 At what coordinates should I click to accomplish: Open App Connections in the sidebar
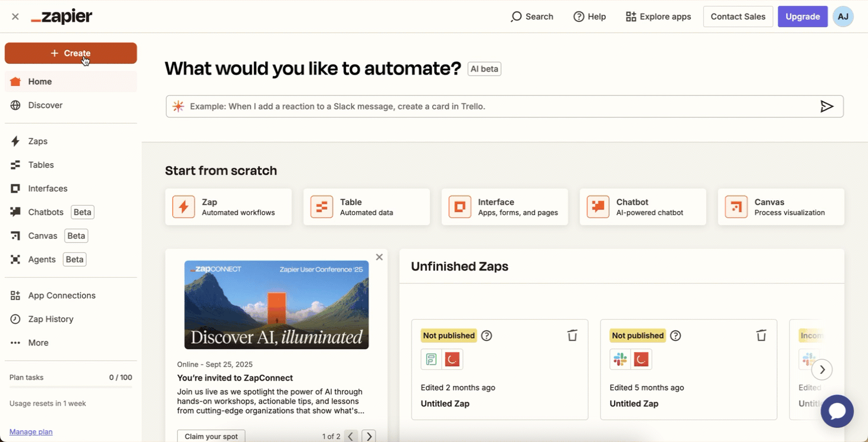click(x=71, y=295)
